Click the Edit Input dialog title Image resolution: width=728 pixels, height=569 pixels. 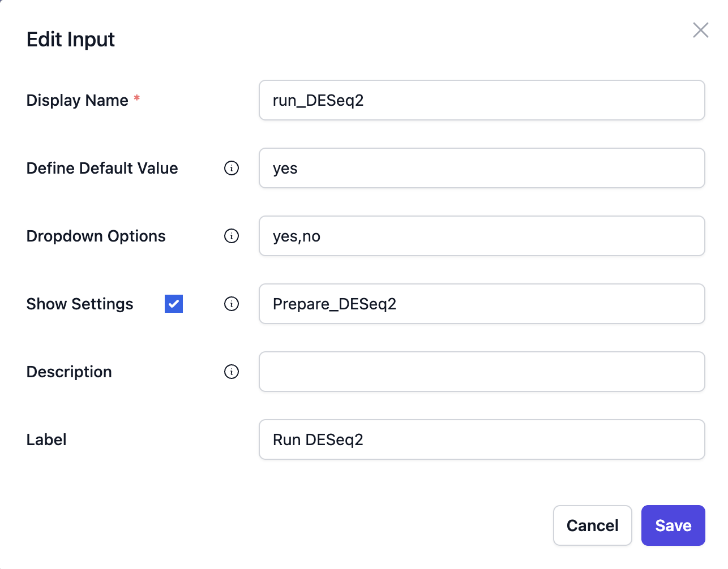click(x=70, y=40)
